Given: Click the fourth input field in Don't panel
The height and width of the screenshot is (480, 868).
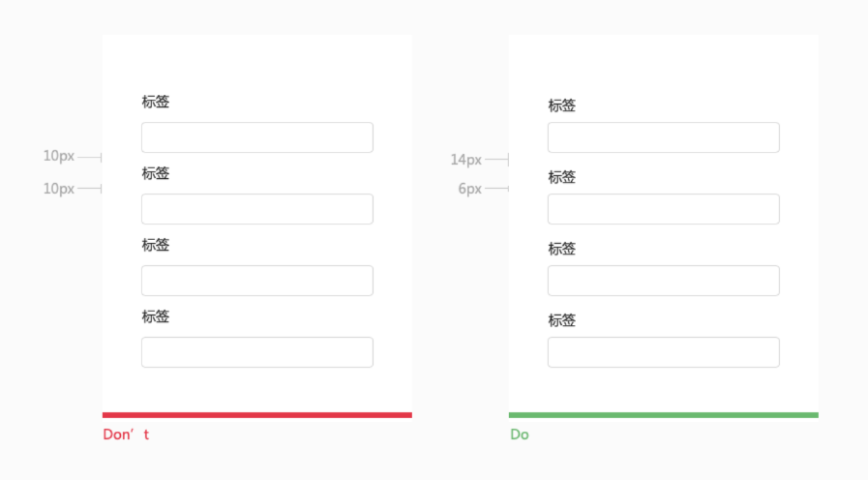Looking at the screenshot, I should tap(256, 352).
